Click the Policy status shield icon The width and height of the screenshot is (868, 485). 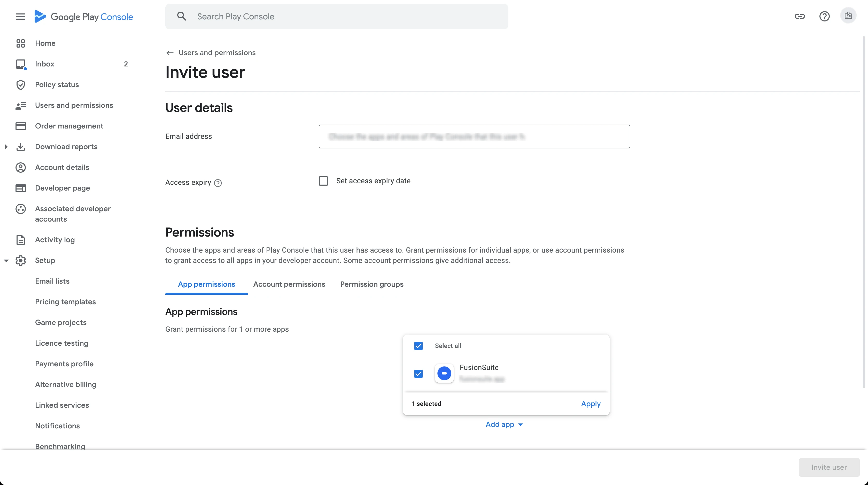[x=21, y=85]
